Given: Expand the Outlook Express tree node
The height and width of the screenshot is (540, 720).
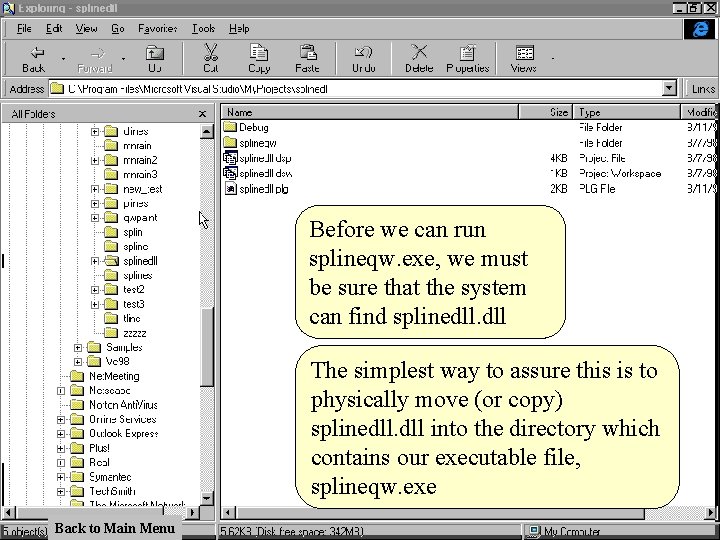Looking at the screenshot, I should click(x=62, y=434).
